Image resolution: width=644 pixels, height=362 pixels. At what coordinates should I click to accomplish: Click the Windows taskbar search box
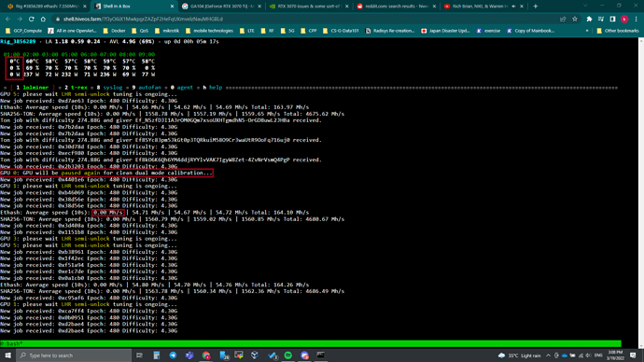(x=74, y=355)
